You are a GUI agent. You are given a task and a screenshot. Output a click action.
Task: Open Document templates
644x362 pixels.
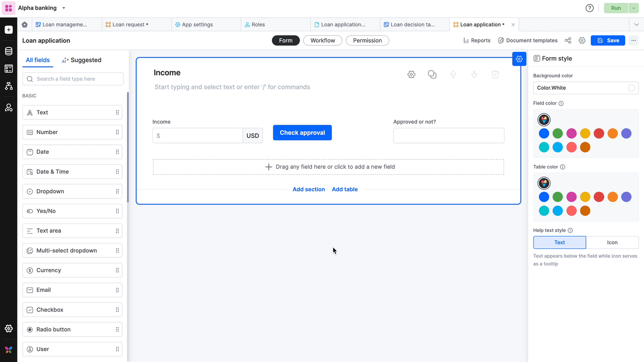[x=528, y=41]
